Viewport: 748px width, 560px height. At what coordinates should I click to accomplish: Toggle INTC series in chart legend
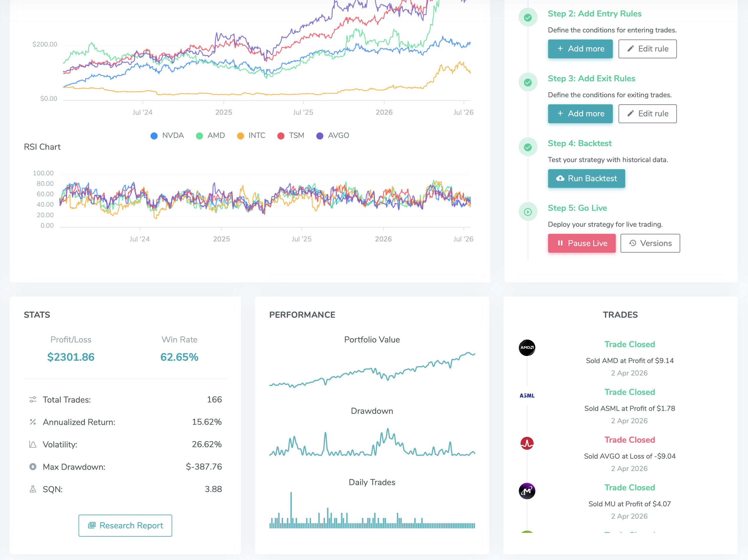251,136
